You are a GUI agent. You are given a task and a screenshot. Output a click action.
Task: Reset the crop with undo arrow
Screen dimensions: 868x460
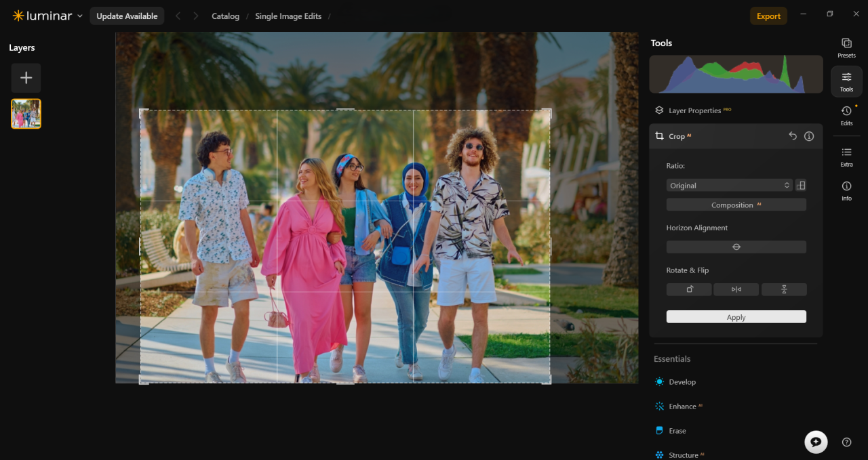793,136
